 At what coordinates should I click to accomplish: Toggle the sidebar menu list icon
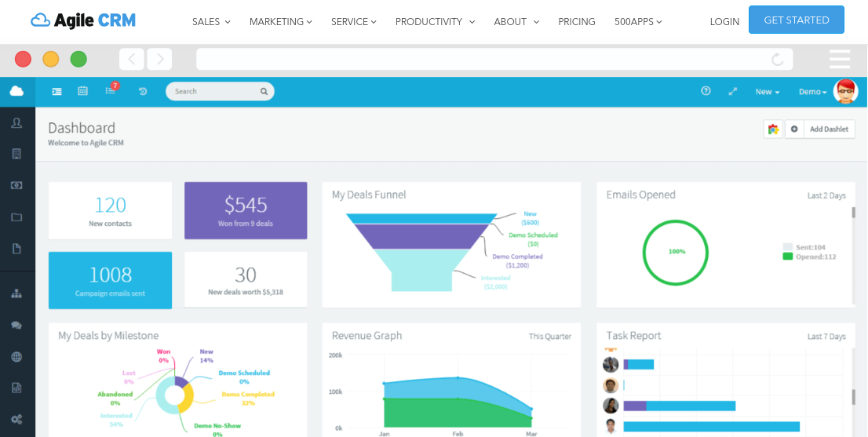[57, 91]
